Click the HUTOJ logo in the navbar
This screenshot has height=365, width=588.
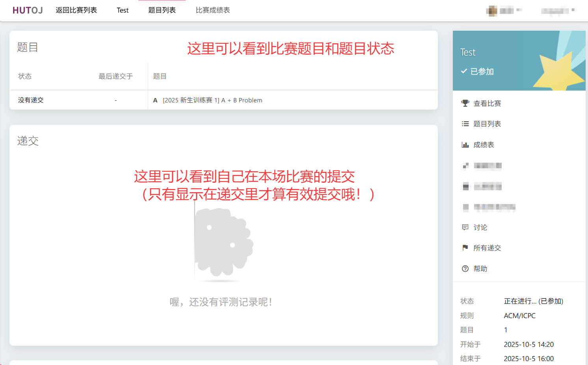click(x=28, y=10)
